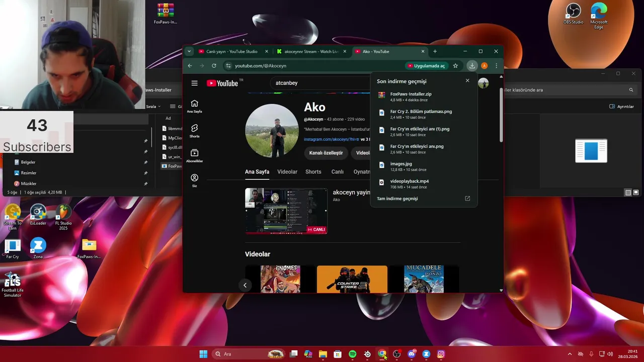Close the Son indirme geçmişi popup
The image size is (644, 362).
point(467,80)
